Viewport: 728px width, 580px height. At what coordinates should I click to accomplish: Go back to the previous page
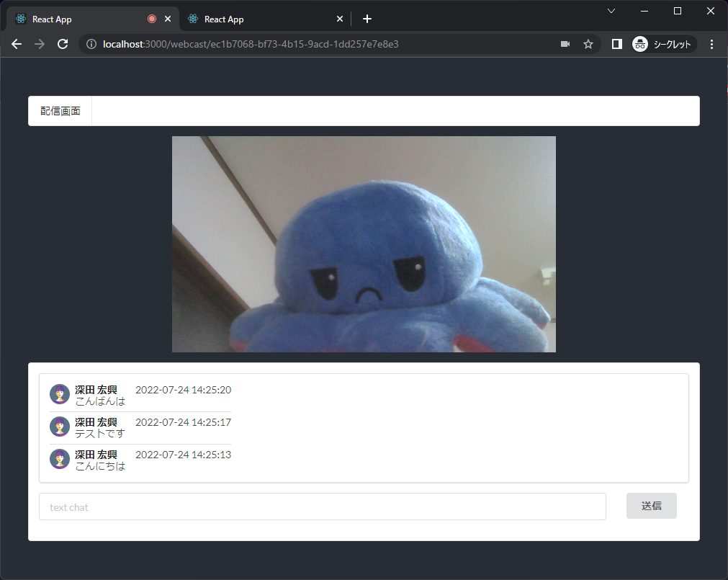(x=17, y=44)
